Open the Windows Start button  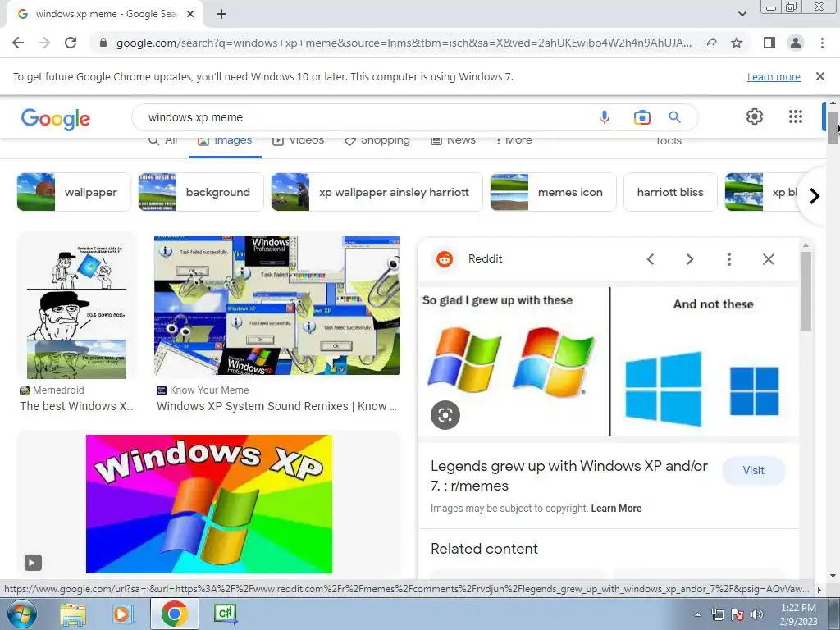tap(22, 614)
